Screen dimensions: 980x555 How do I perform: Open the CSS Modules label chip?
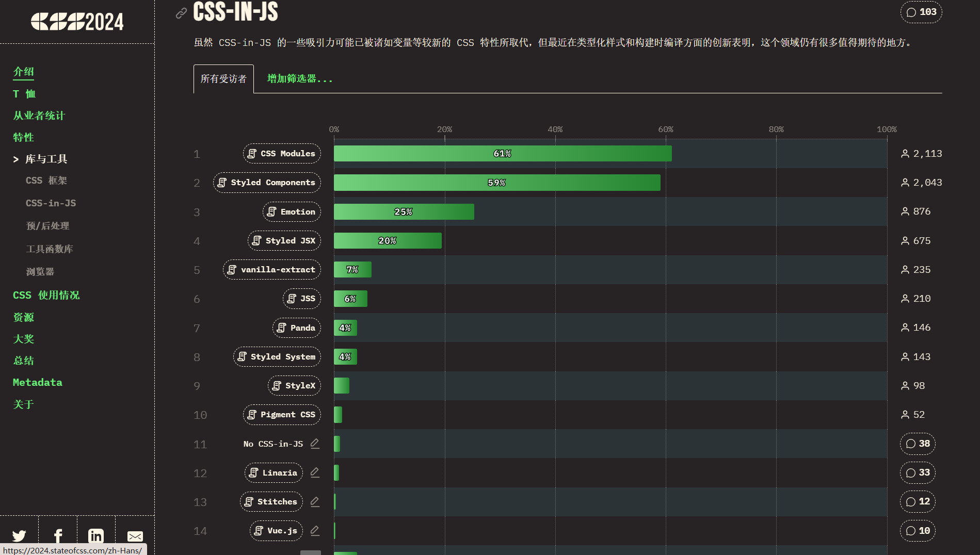282,154
